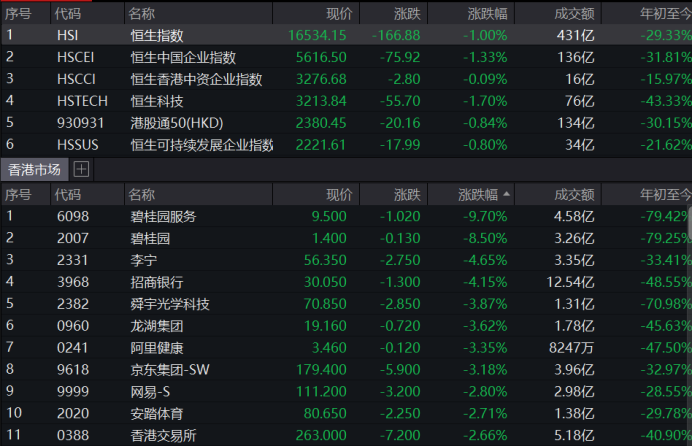Click the HSTECH code cell
The width and height of the screenshot is (692, 446).
[x=82, y=101]
